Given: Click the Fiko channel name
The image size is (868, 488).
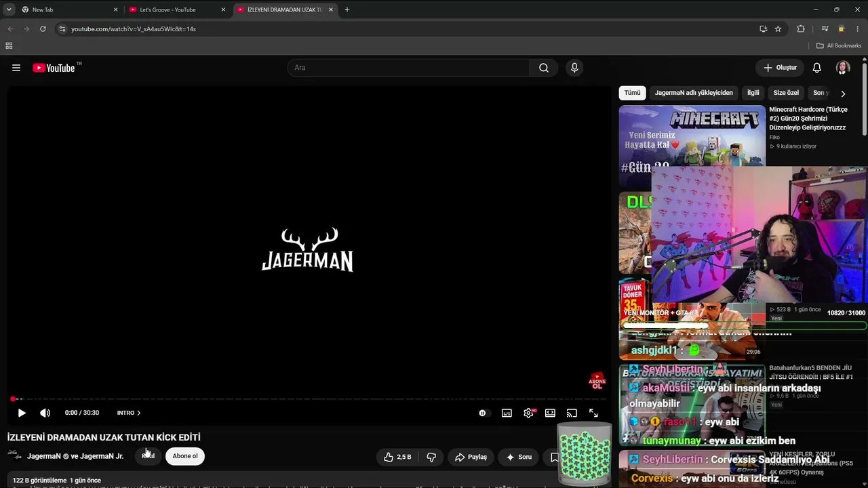Looking at the screenshot, I should point(774,138).
